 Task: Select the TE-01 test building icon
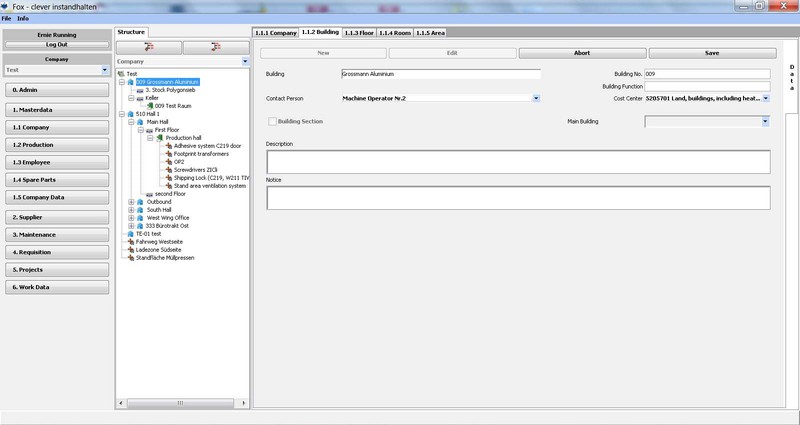(x=131, y=234)
